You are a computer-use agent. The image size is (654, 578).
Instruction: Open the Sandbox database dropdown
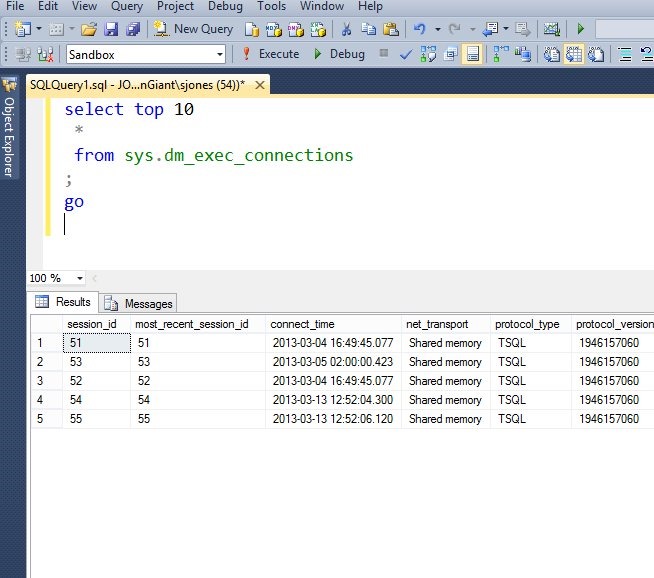(220, 54)
